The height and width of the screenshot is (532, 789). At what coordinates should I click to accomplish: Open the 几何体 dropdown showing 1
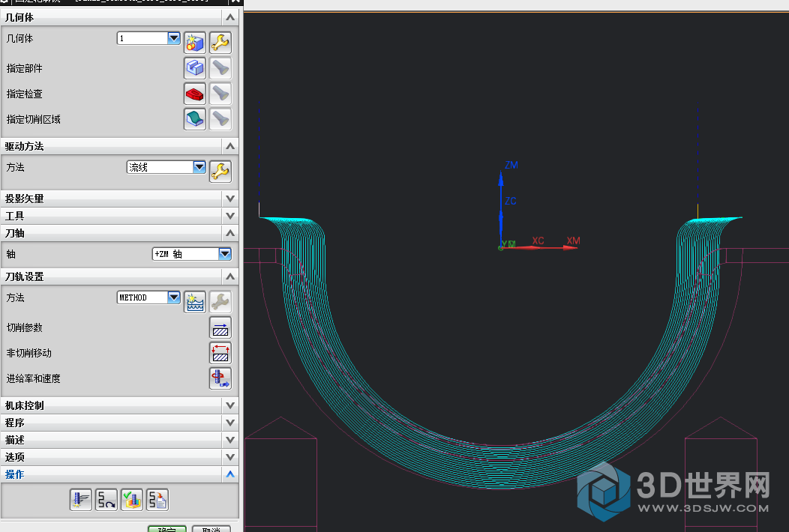pyautogui.click(x=148, y=38)
